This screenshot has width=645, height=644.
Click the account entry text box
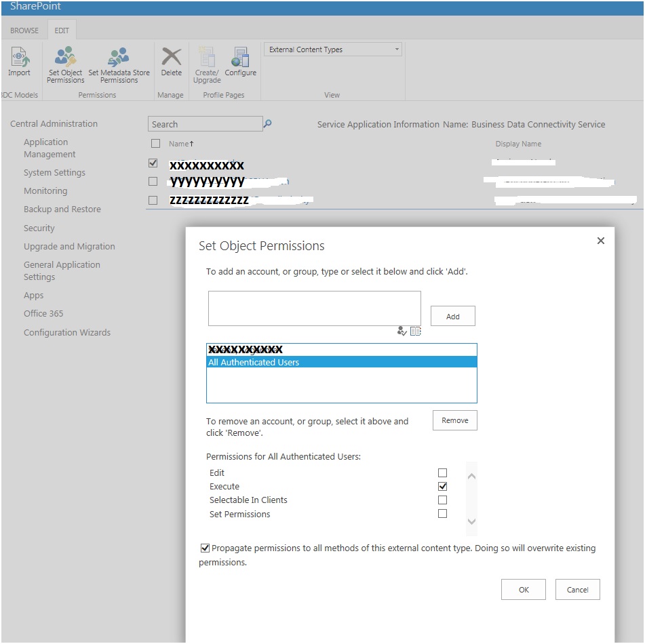tap(314, 308)
